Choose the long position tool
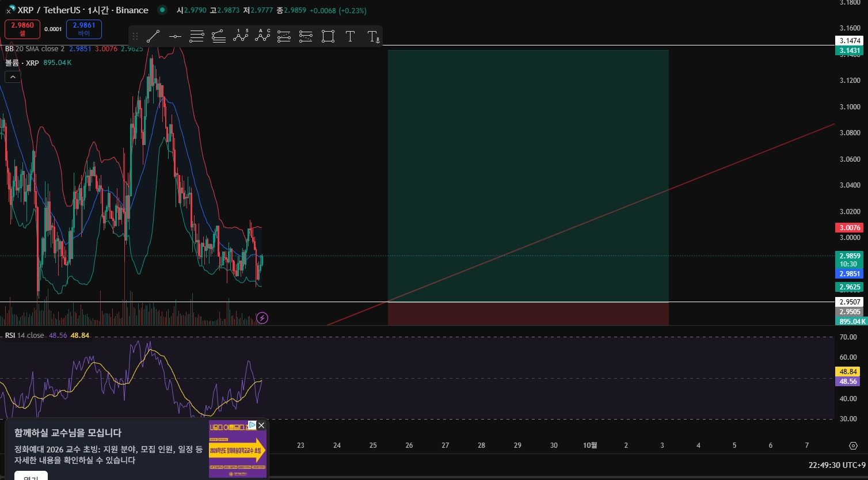The height and width of the screenshot is (480, 868). tap(284, 37)
